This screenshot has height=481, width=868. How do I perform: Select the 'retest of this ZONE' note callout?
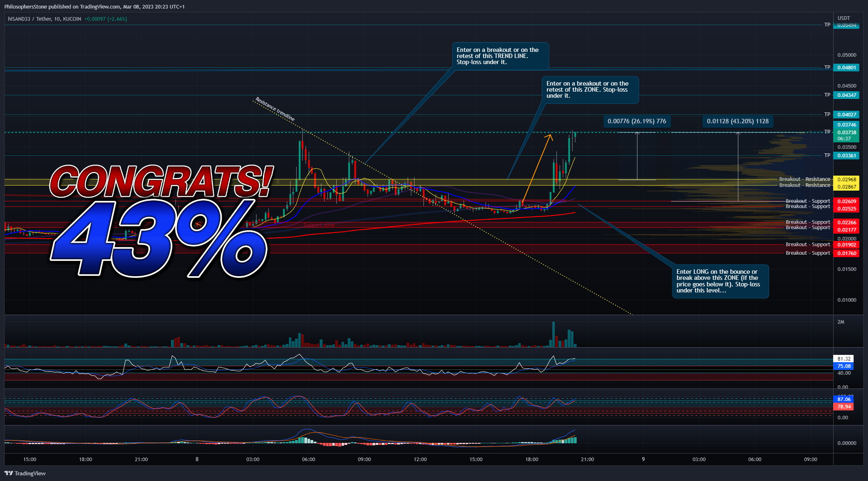(x=590, y=90)
